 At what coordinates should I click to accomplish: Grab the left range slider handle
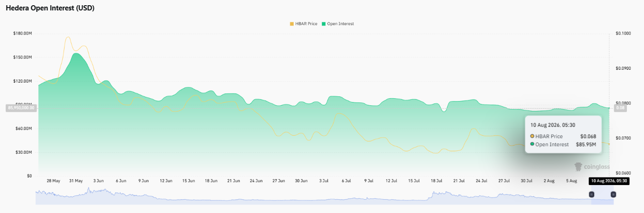point(591,194)
